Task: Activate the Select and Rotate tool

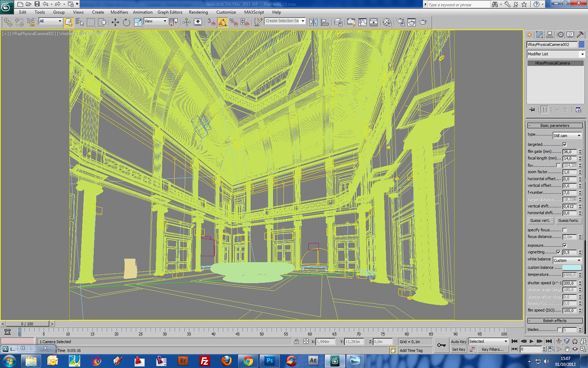Action: point(126,22)
